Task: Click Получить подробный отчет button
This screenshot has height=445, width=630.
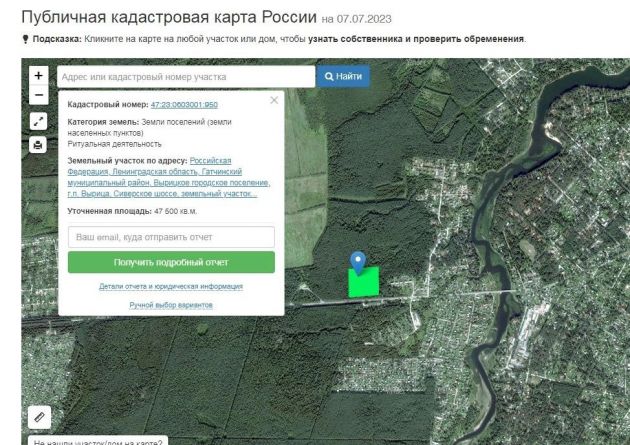Action: pyautogui.click(x=171, y=262)
